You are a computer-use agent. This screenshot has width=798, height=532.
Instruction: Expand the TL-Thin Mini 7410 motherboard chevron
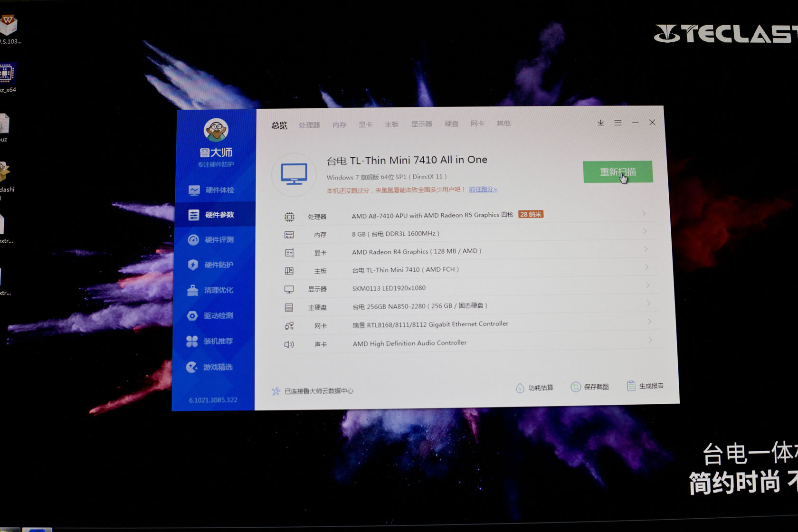click(647, 267)
